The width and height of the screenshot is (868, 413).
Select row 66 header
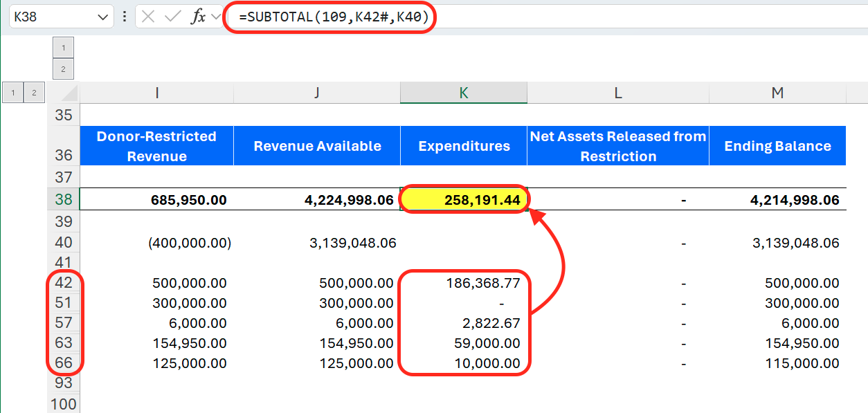click(x=64, y=362)
